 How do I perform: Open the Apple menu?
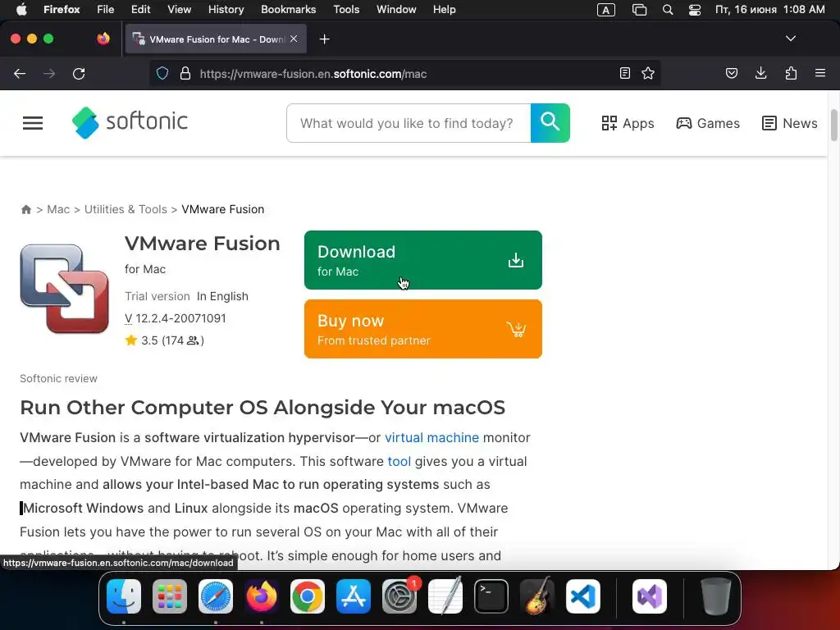(x=21, y=10)
